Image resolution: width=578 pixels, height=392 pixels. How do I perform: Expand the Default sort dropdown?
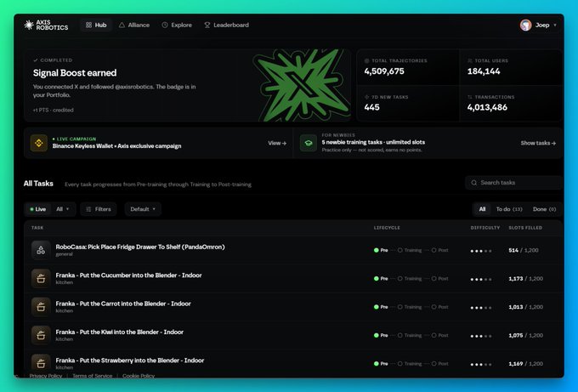coord(143,209)
